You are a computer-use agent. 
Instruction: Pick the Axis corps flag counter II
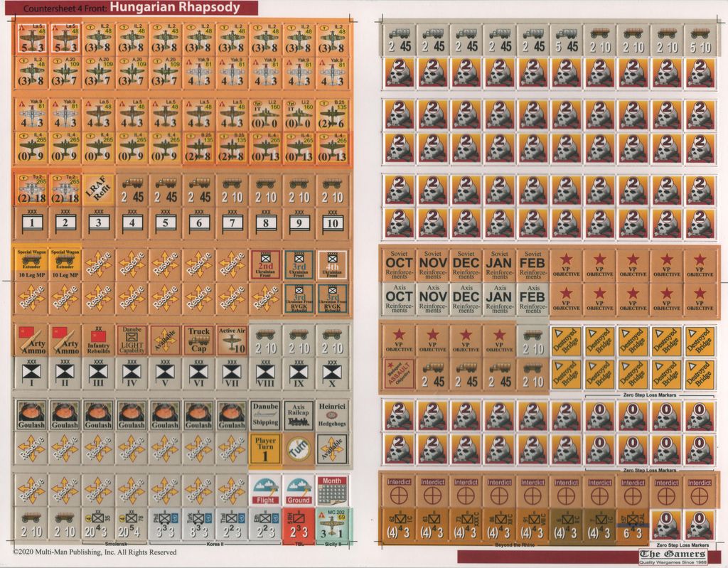click(x=65, y=373)
